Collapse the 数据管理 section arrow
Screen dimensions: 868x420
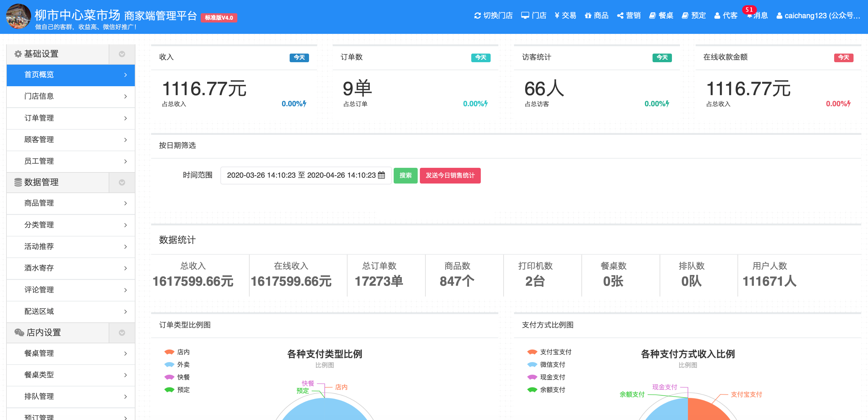pyautogui.click(x=122, y=182)
